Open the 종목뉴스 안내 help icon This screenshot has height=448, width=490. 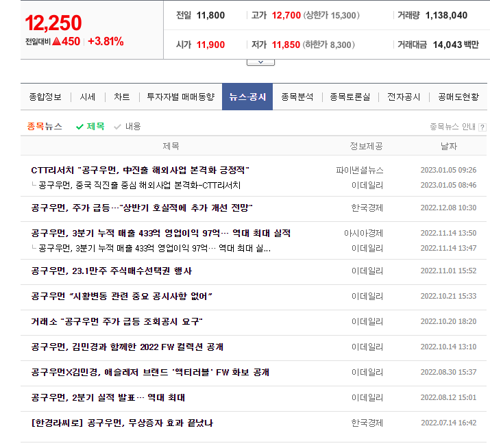coord(482,127)
